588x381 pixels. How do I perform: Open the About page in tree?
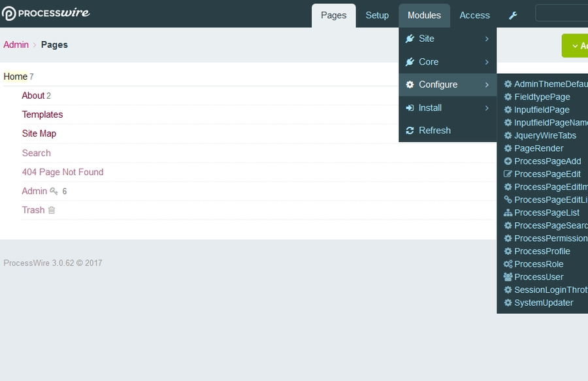pos(33,96)
